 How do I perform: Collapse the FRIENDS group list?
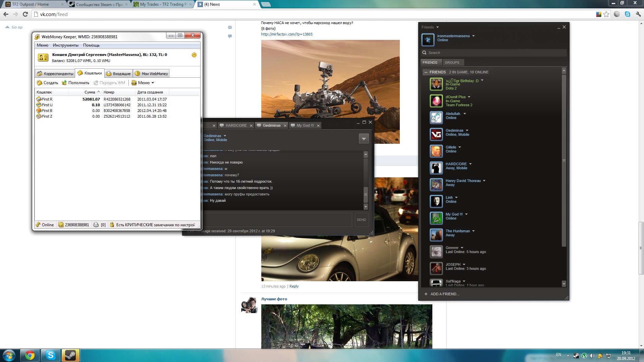coord(426,72)
